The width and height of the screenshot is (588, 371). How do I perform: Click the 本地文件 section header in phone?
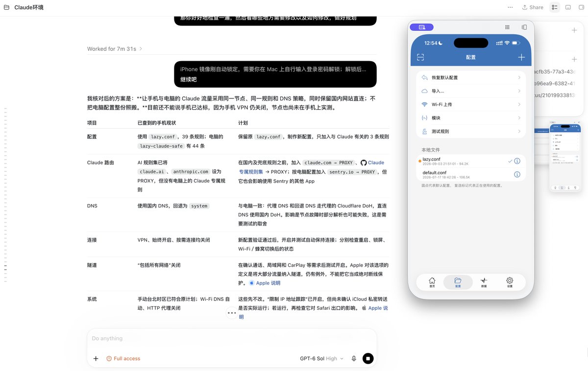point(431,149)
